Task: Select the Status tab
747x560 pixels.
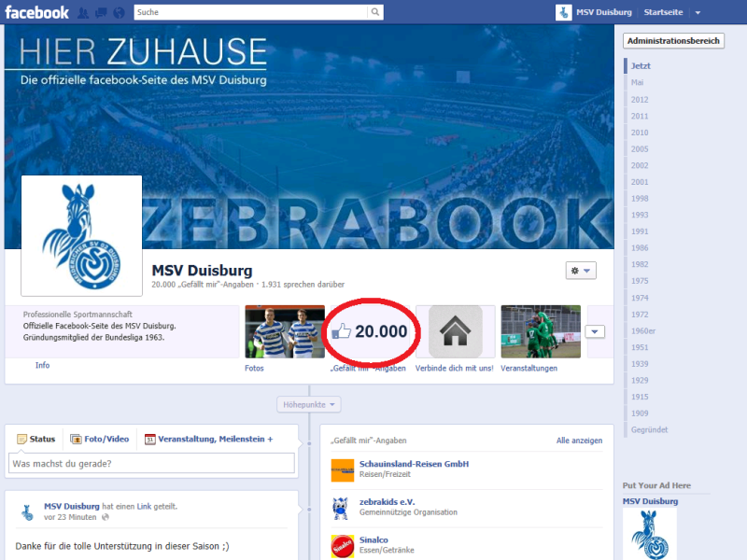Action: tap(36, 439)
